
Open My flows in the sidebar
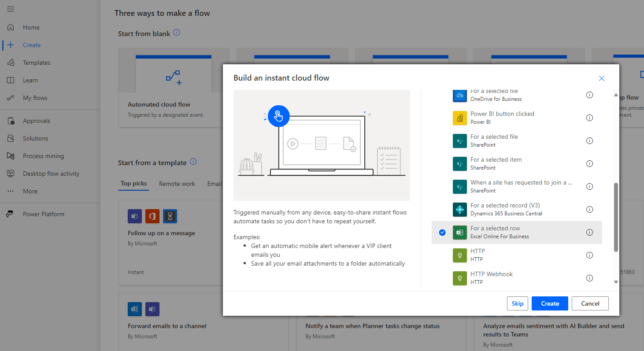coord(50,98)
